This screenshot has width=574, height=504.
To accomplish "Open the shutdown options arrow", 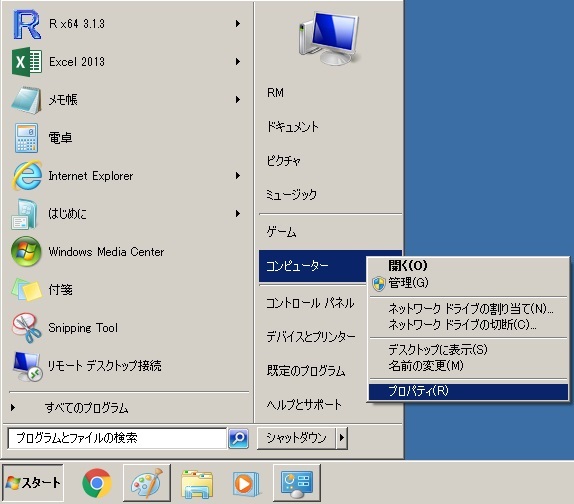I will (x=342, y=438).
